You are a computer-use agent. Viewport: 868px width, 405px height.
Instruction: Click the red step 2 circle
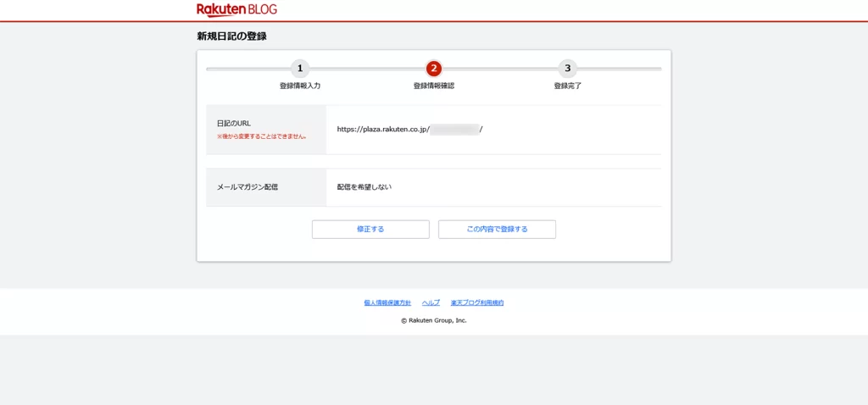pos(434,69)
